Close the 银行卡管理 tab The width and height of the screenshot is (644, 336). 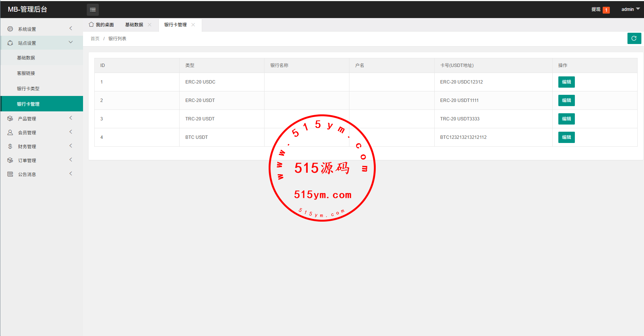point(193,25)
